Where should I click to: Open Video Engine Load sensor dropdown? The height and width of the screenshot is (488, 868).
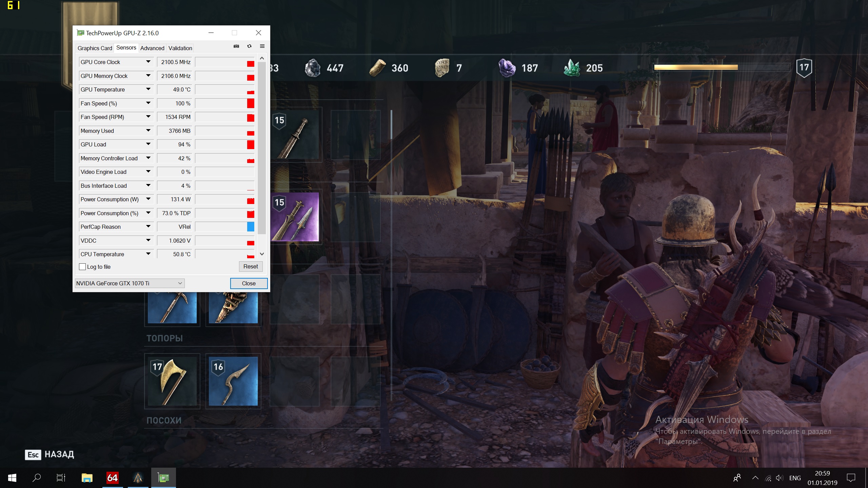click(x=148, y=172)
